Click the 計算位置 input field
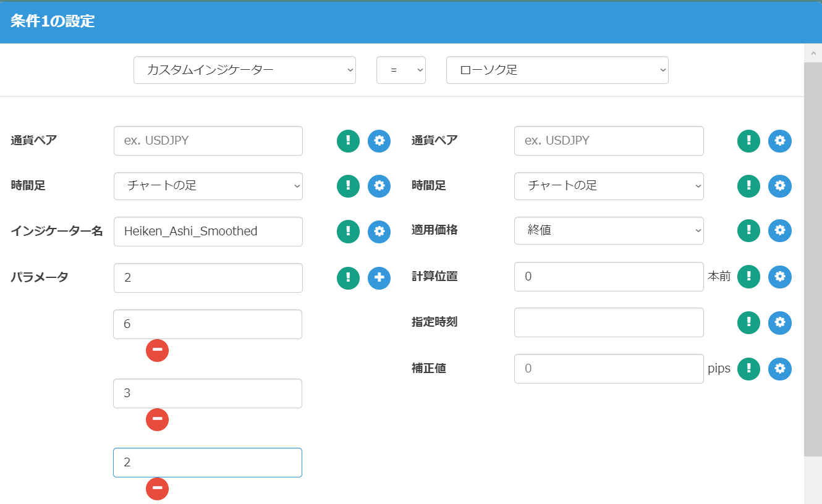Screen dimensions: 822x504 (x=609, y=277)
